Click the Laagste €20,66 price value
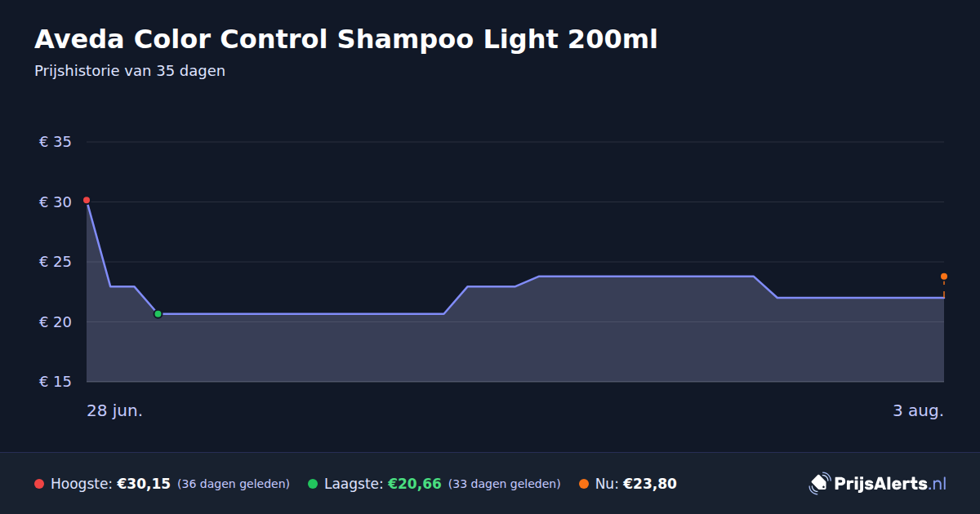980x514 pixels. [414, 484]
